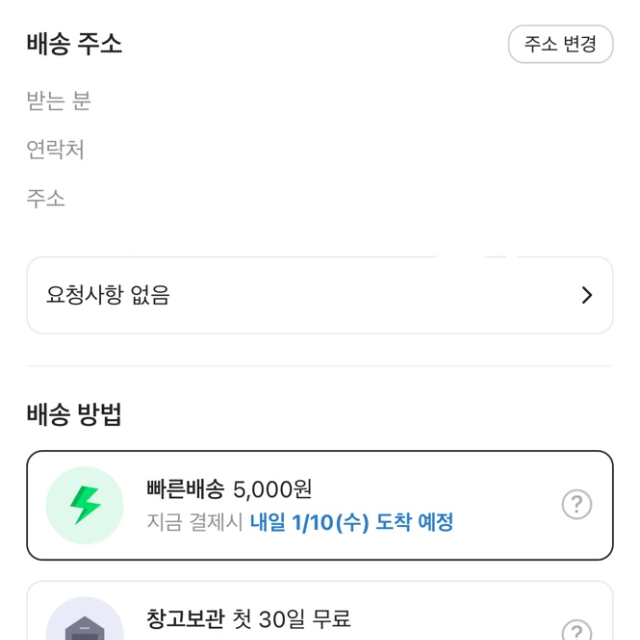Click the 배송 방법 section heading
The width and height of the screenshot is (640, 640).
pos(74,415)
